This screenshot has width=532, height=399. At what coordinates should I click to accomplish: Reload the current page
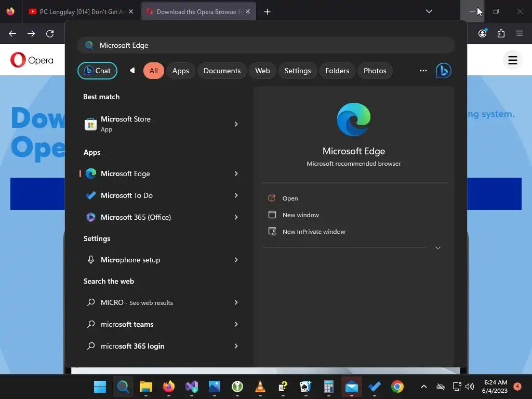point(50,34)
